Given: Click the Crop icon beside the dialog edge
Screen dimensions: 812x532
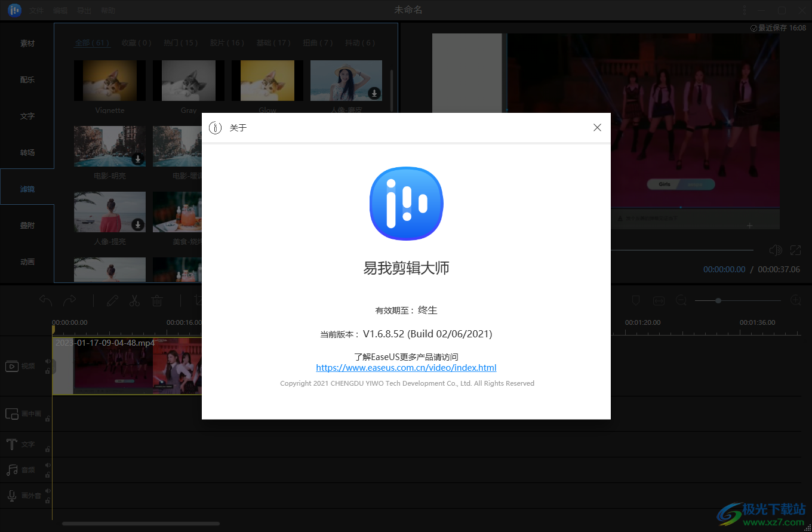Looking at the screenshot, I should [198, 300].
